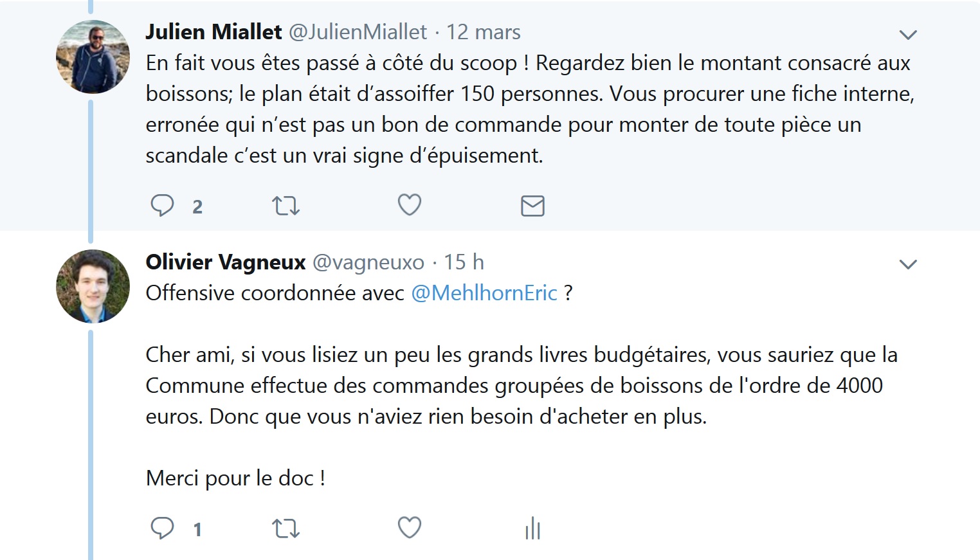Like Julien Miallet's tweet
This screenshot has height=560, width=980.
(409, 205)
